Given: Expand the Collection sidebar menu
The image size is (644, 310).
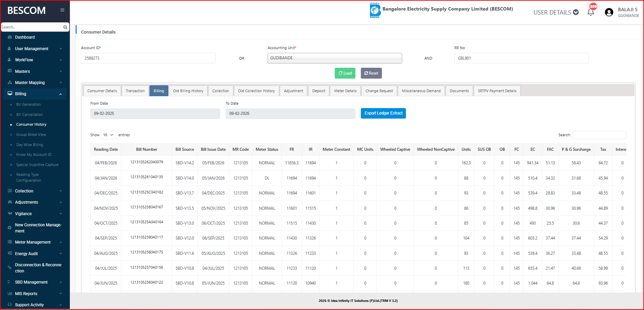Looking at the screenshot, I should [x=60, y=191].
